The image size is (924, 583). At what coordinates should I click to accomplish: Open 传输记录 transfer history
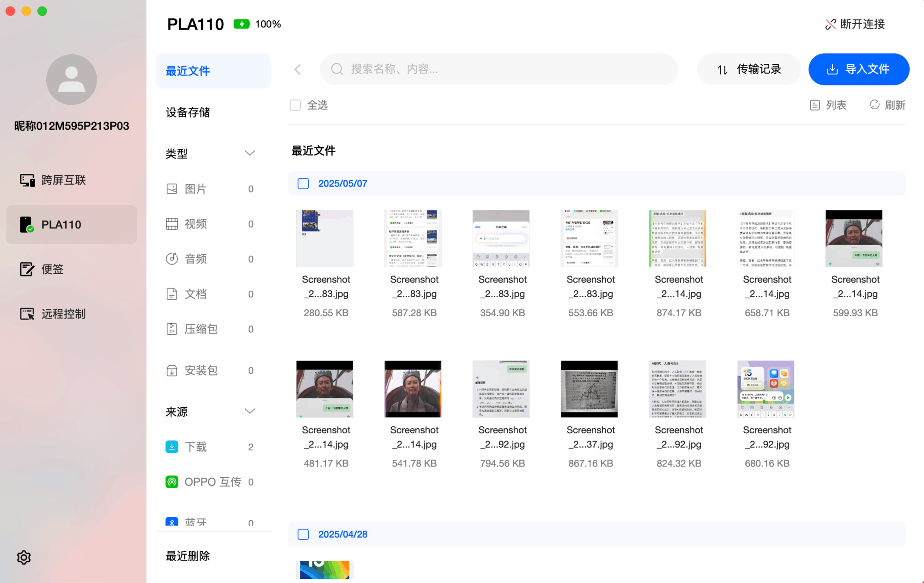coord(749,69)
